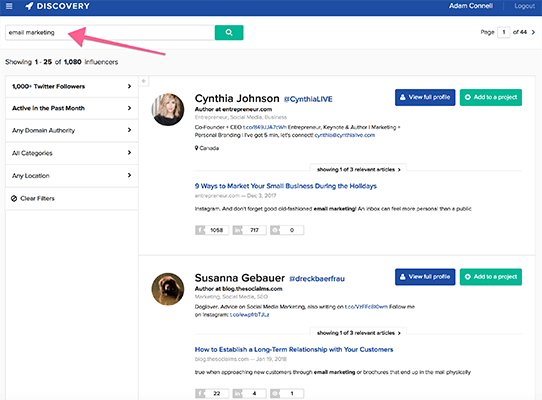The height and width of the screenshot is (400, 542).
Task: Expand Any Domain Authority filter
Action: point(72,130)
